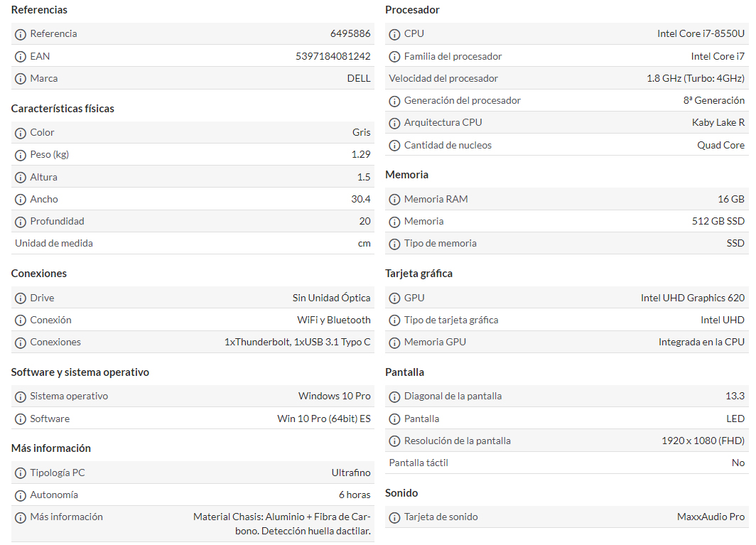Click info icon beside Tarjeta de sonido
This screenshot has width=756, height=545.
pyautogui.click(x=394, y=517)
